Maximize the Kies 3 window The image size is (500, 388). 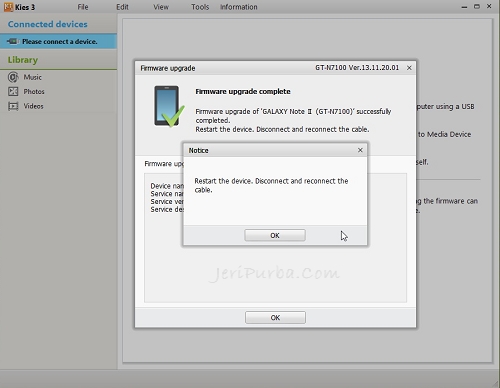tap(477, 6)
